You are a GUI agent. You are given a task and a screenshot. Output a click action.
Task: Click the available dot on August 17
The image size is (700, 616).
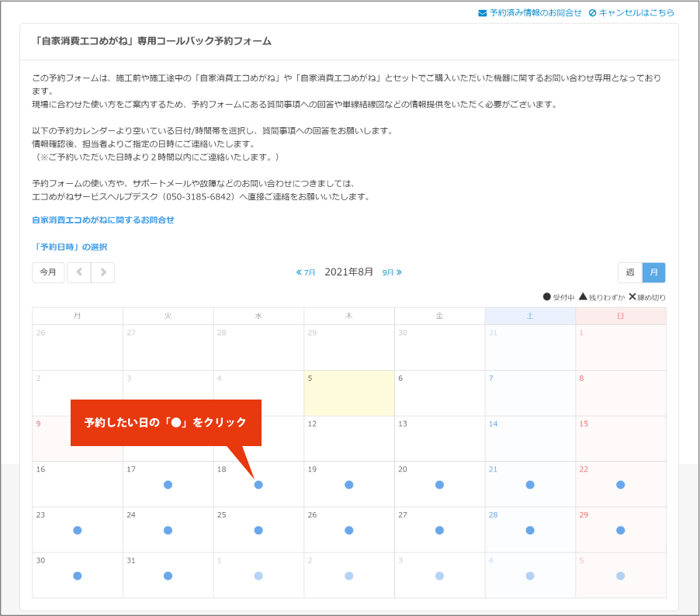tap(168, 485)
